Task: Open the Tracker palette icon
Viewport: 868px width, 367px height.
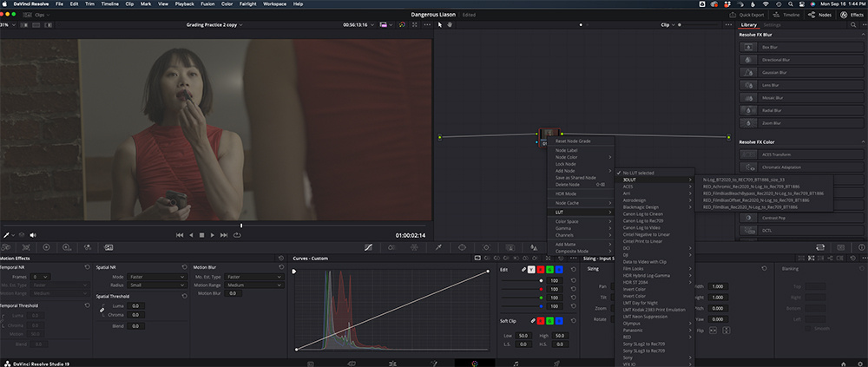Action: (486, 247)
